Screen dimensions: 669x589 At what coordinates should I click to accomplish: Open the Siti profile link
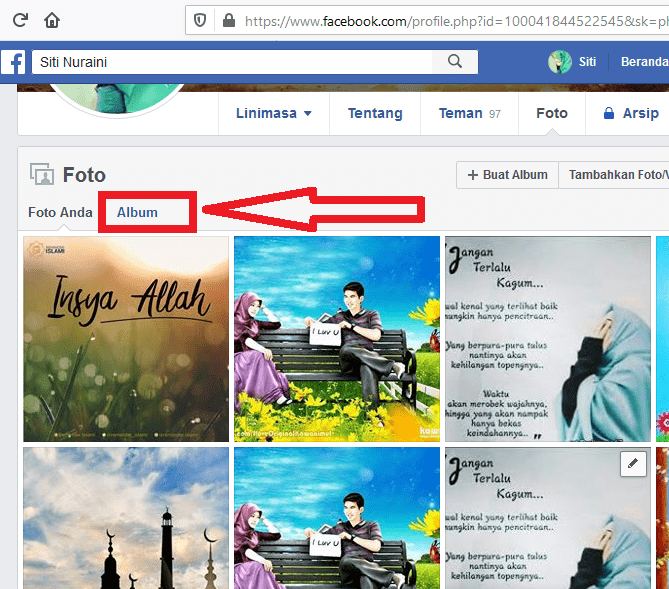587,62
